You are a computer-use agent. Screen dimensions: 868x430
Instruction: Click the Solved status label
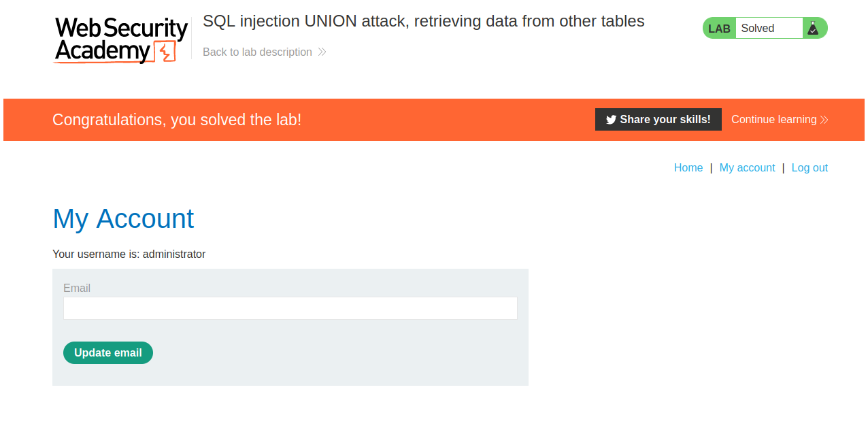pos(758,29)
